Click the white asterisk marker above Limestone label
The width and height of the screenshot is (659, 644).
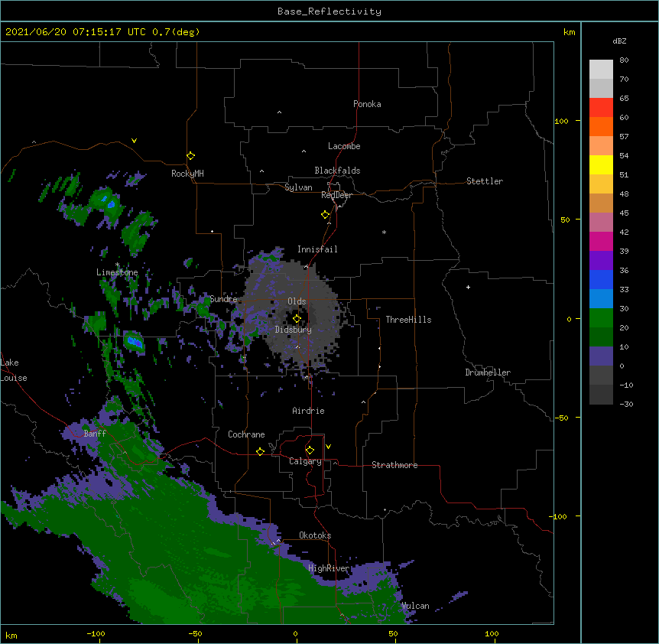pos(117,265)
